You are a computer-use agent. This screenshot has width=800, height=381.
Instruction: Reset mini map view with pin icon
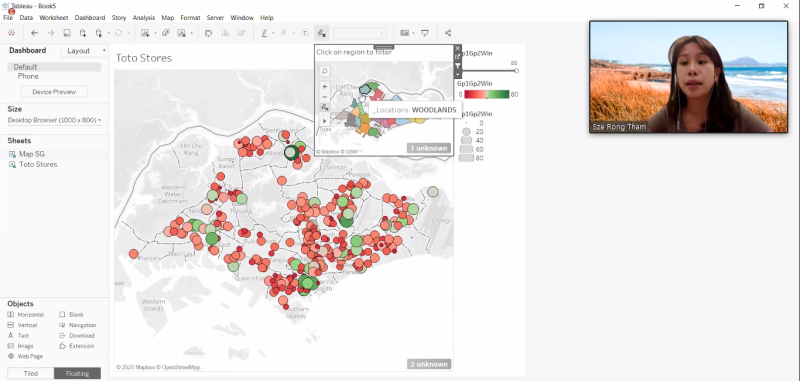[x=324, y=107]
